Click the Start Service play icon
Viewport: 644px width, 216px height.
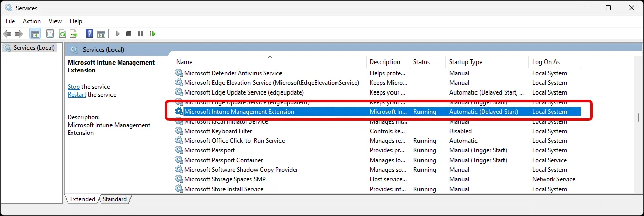[118, 34]
